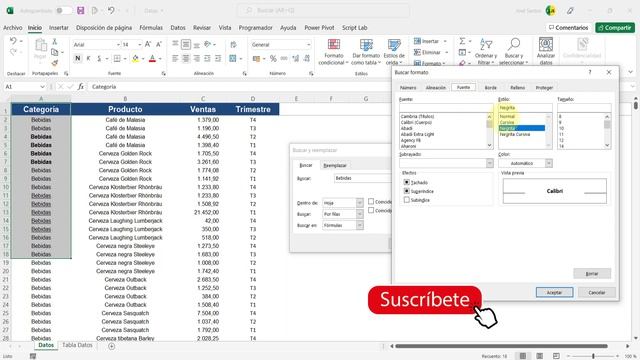
Task: Toggle bold with the N button
Action: (x=78, y=59)
